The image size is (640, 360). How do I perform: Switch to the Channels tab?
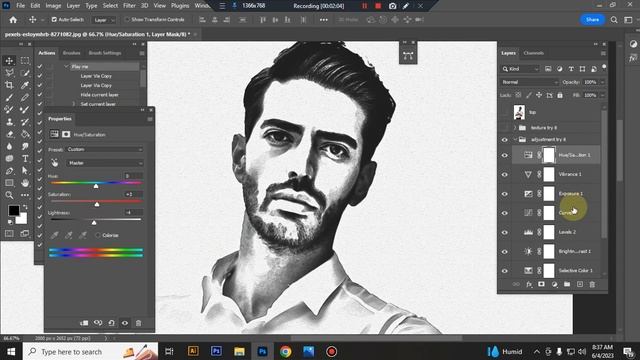(x=533, y=53)
